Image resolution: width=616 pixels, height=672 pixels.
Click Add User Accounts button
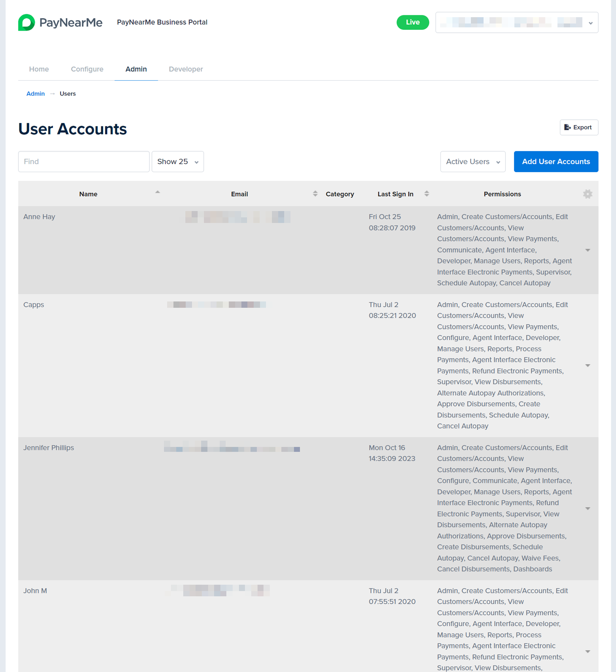tap(556, 162)
